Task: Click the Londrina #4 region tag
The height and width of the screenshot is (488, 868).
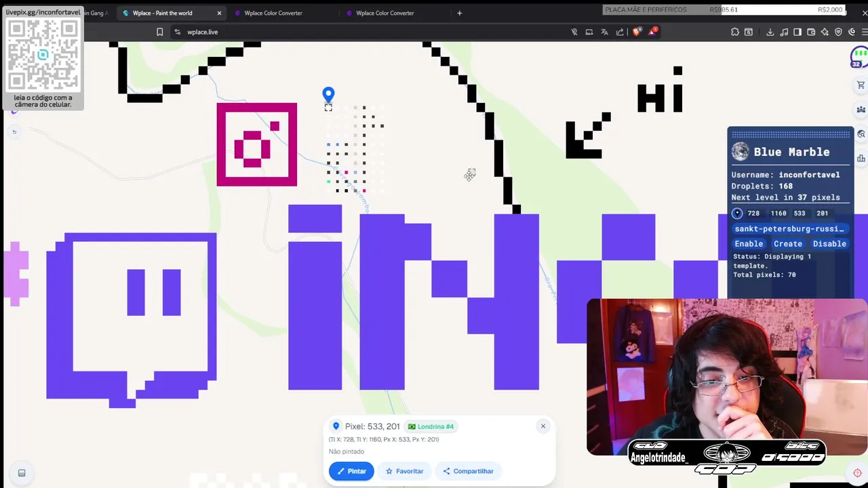Action: click(431, 426)
